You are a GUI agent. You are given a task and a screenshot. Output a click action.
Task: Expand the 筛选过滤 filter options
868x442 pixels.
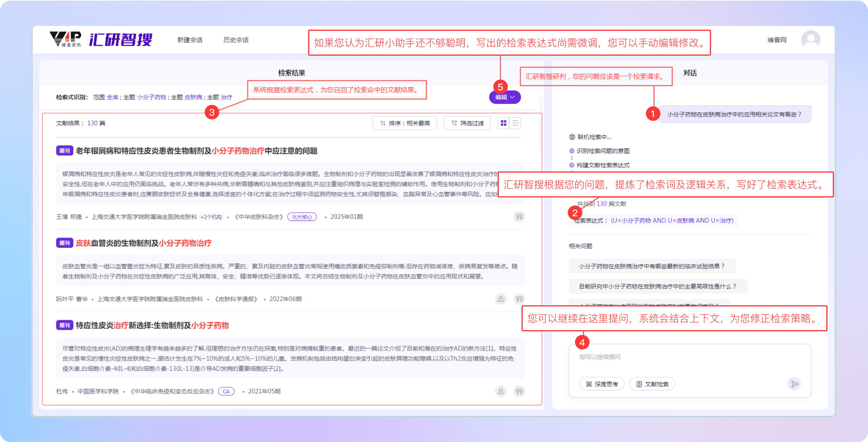click(467, 123)
